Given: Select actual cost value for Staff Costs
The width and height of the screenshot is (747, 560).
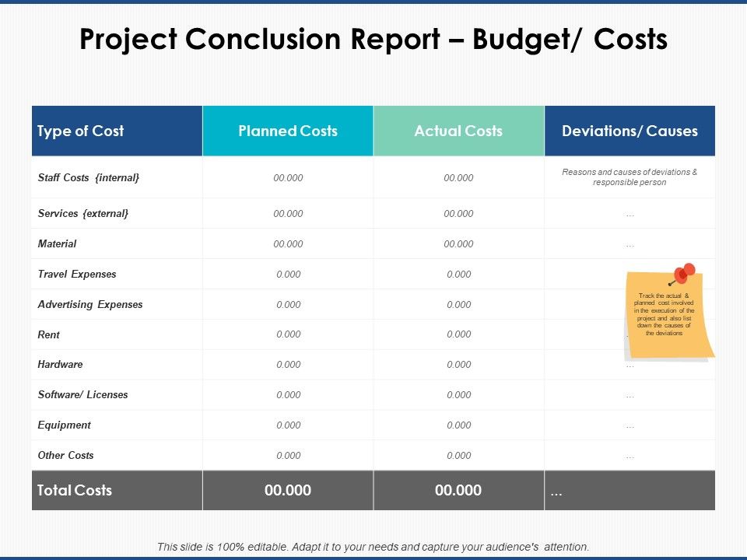Looking at the screenshot, I should pyautogui.click(x=459, y=177).
